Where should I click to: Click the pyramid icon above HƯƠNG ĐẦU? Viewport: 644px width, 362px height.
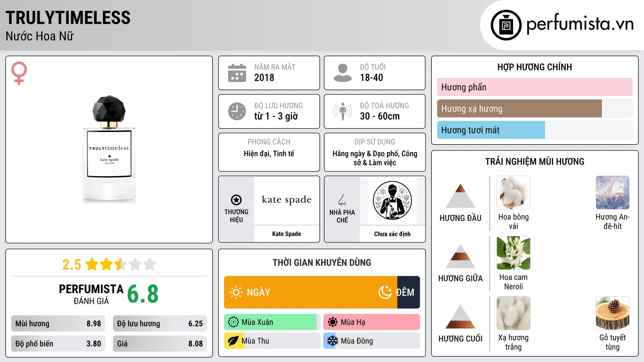pyautogui.click(x=460, y=196)
